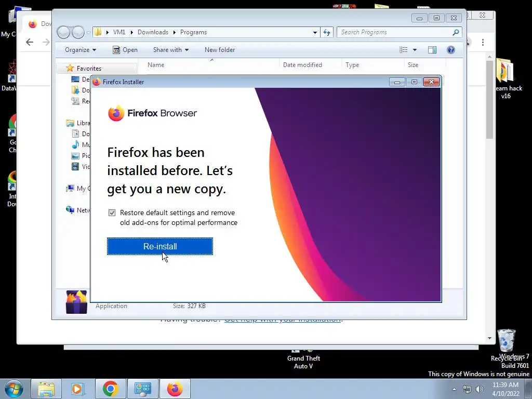
Task: Select My Computer in navigation pane
Action: pyautogui.click(x=78, y=188)
